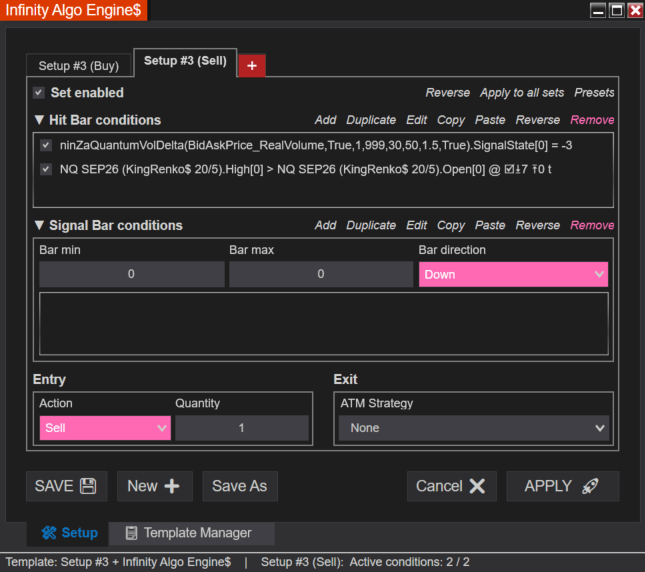Screen dimensions: 645x572
Task: Uncheck the ninZaQuantumVolDelta condition
Action: (x=46, y=145)
